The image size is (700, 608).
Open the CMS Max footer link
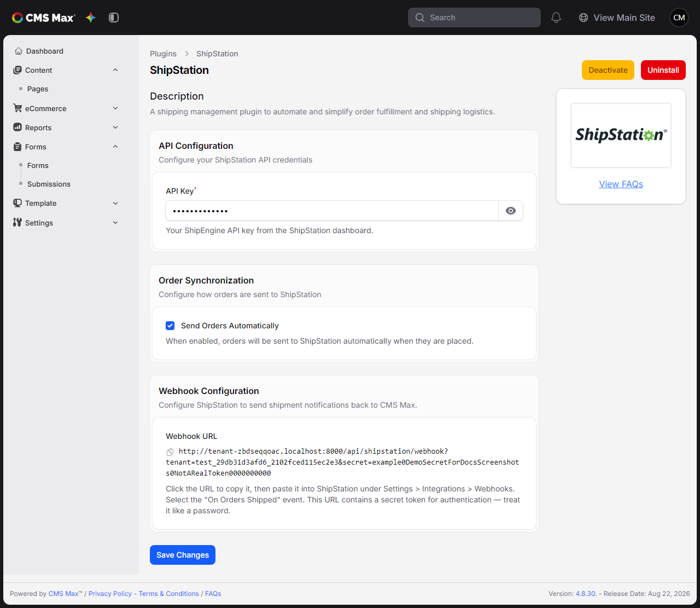coord(65,594)
